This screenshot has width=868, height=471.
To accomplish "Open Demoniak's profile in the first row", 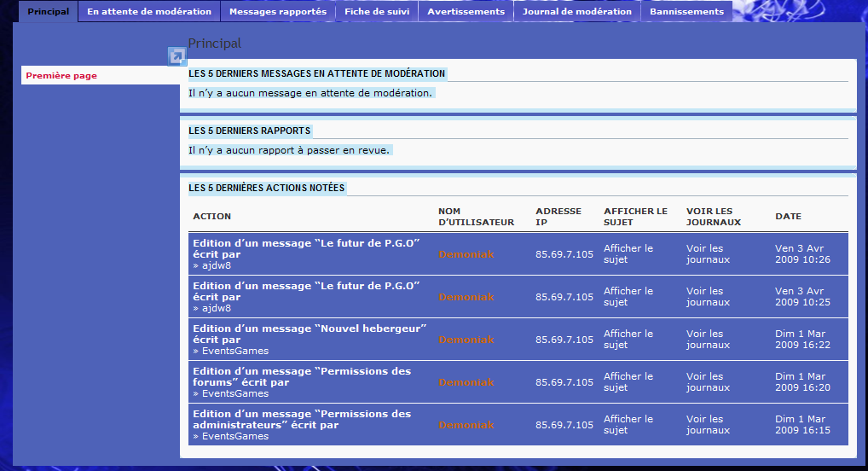I will (466, 254).
